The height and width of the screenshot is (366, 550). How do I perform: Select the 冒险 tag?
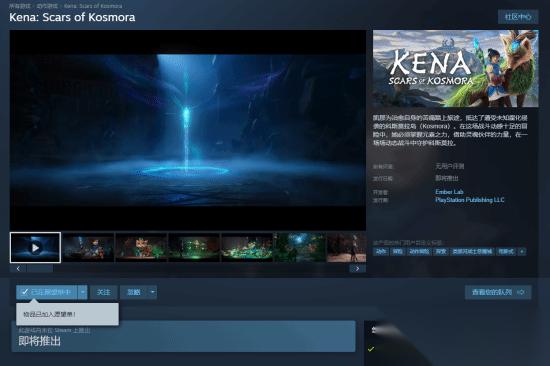tap(397, 251)
